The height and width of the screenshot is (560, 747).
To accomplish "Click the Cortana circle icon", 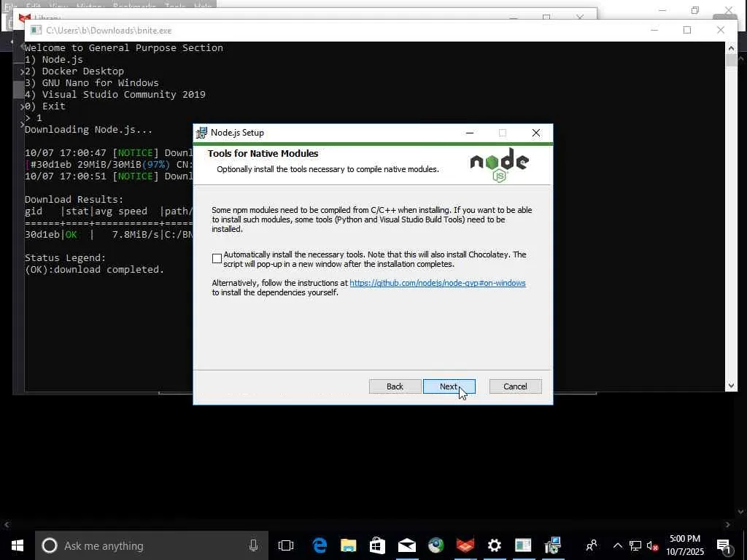I will tap(50, 545).
